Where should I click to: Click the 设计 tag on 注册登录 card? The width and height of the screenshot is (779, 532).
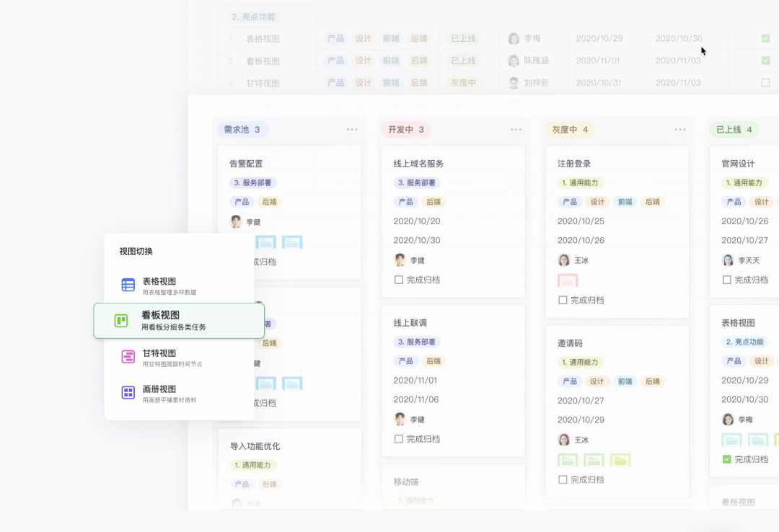(597, 202)
